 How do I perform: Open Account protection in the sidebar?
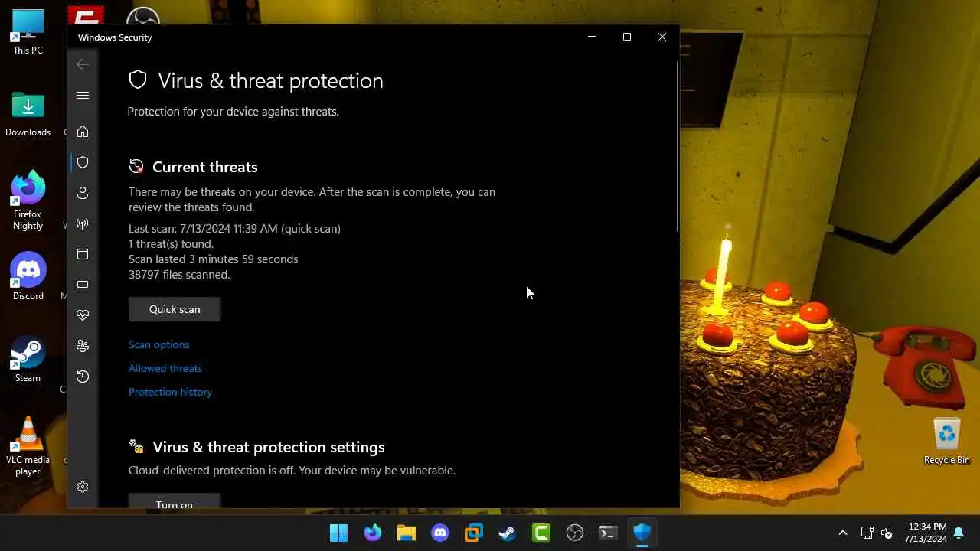coord(83,193)
